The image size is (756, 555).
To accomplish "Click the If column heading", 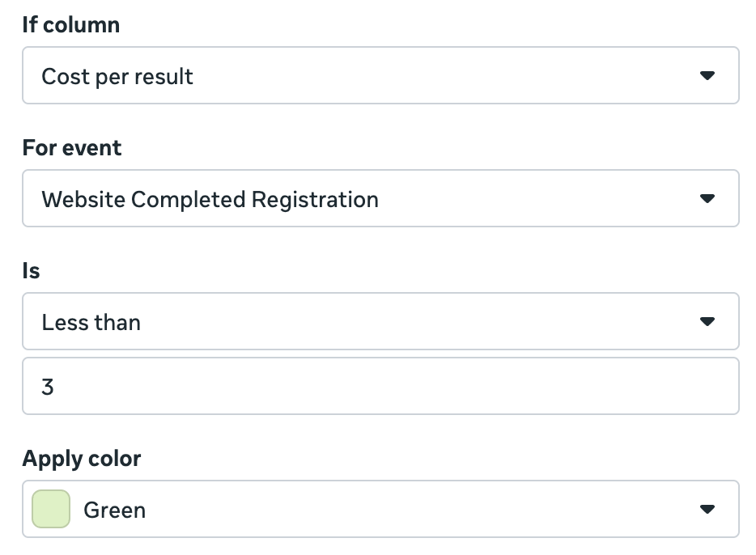I will (70, 24).
